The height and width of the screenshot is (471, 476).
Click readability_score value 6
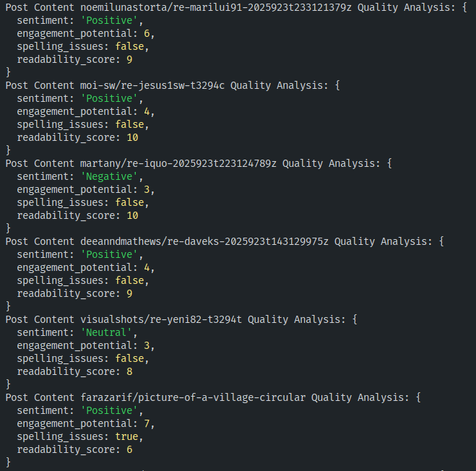tap(129, 449)
